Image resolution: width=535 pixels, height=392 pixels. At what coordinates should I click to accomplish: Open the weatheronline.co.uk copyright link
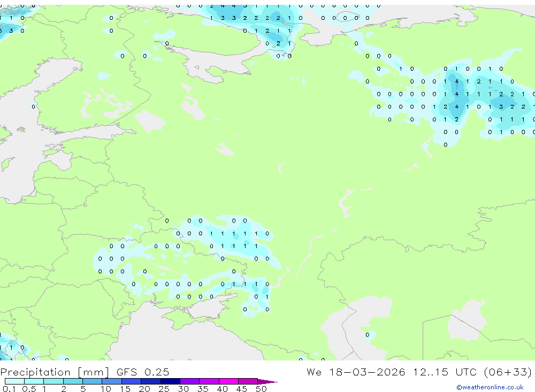[490, 387]
